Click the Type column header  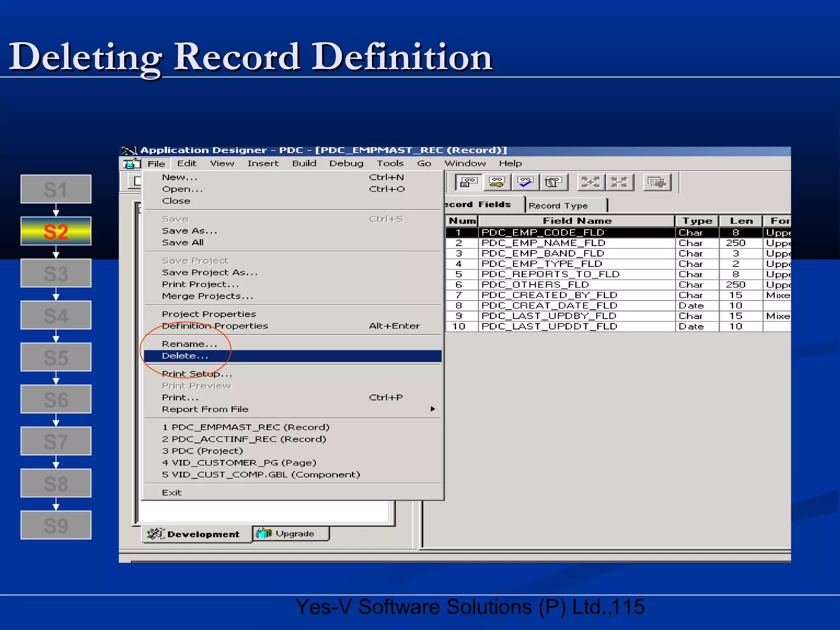click(697, 221)
